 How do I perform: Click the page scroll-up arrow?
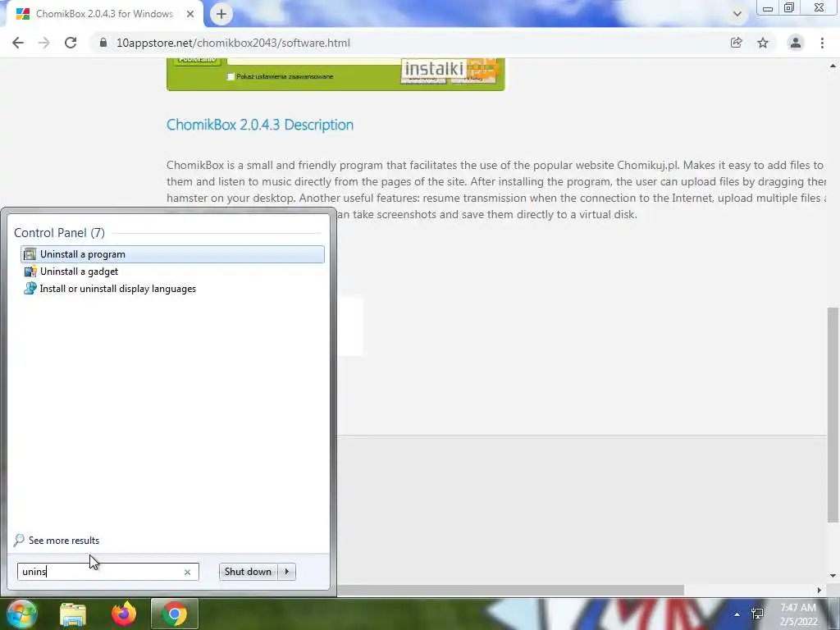coord(833,66)
